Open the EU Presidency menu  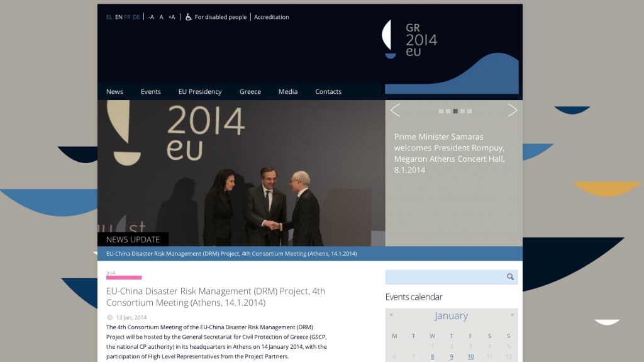pyautogui.click(x=200, y=91)
